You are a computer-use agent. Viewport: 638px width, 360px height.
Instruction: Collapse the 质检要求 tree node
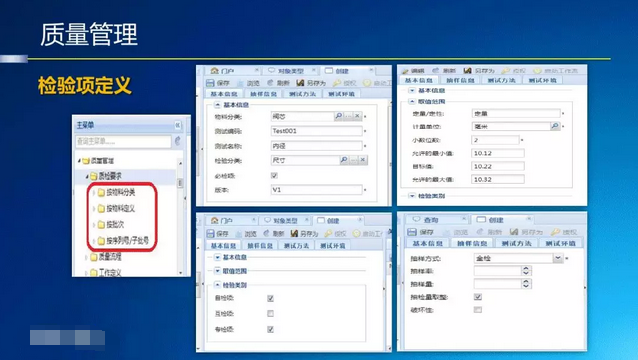pos(87,176)
